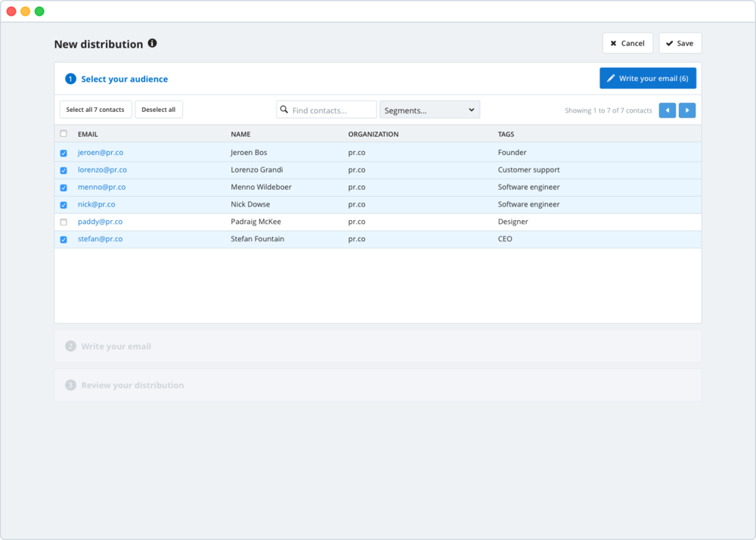
Task: Focus the Find contacts search field
Action: (327, 110)
